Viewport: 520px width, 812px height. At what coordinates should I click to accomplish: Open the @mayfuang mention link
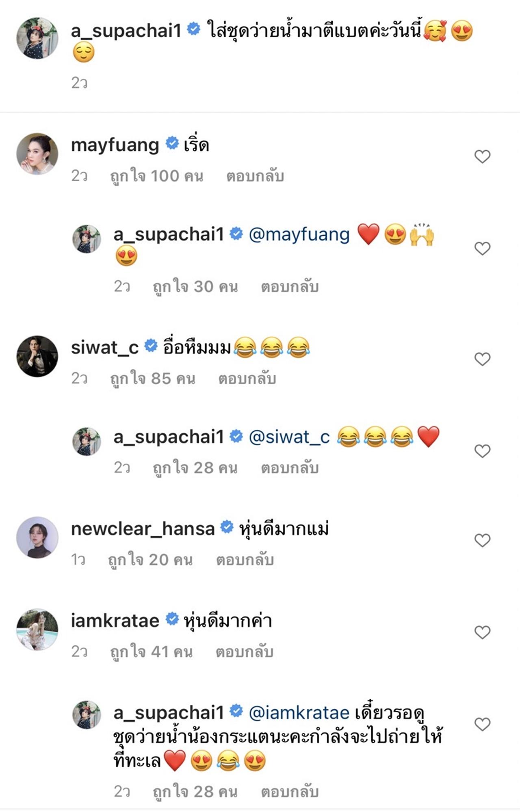pos(299,235)
